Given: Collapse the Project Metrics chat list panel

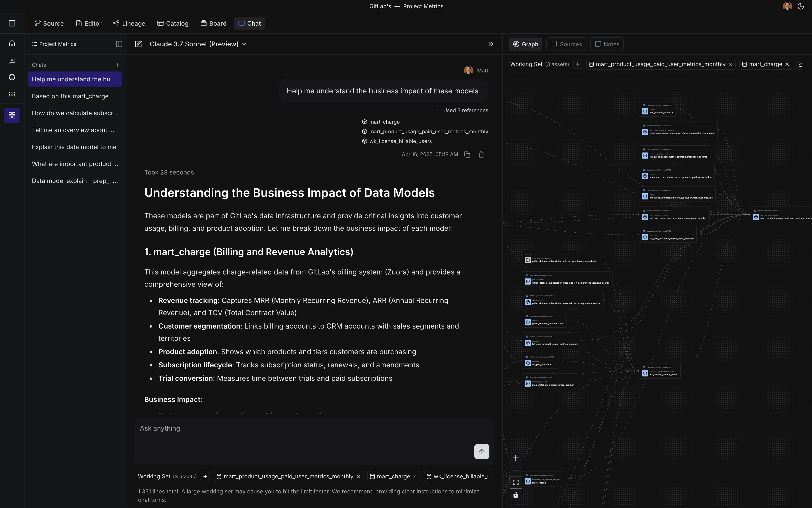Looking at the screenshot, I should (119, 44).
